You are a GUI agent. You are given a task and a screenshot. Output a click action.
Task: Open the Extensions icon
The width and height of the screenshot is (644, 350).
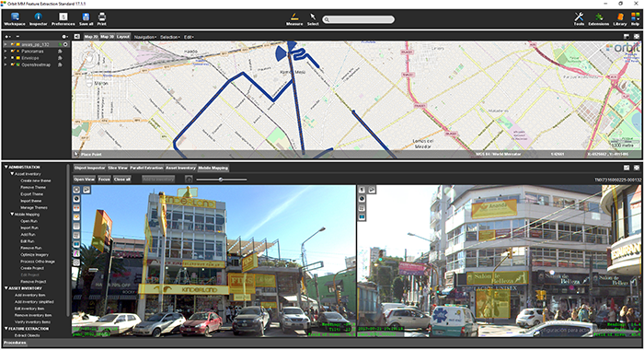point(598,19)
